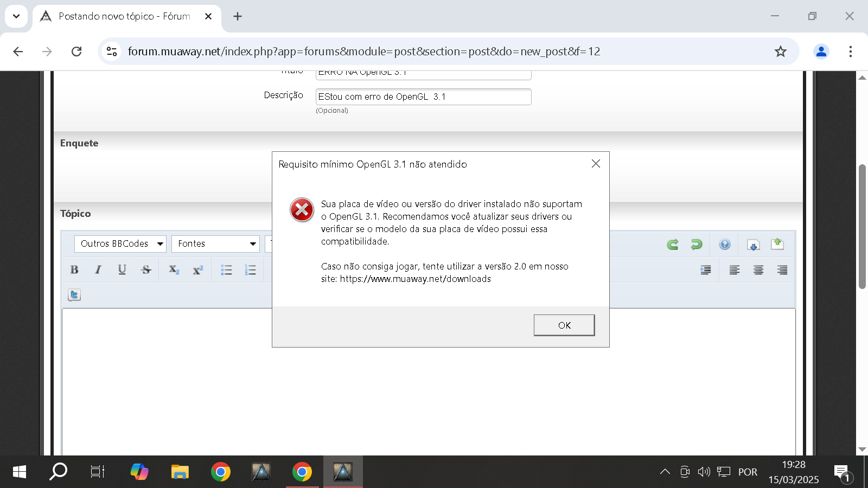
Task: Toggle bold formatting in the editor
Action: 74,270
